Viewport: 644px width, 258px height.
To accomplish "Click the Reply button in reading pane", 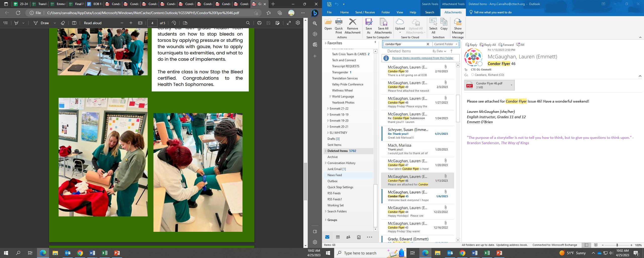I will coord(471,45).
